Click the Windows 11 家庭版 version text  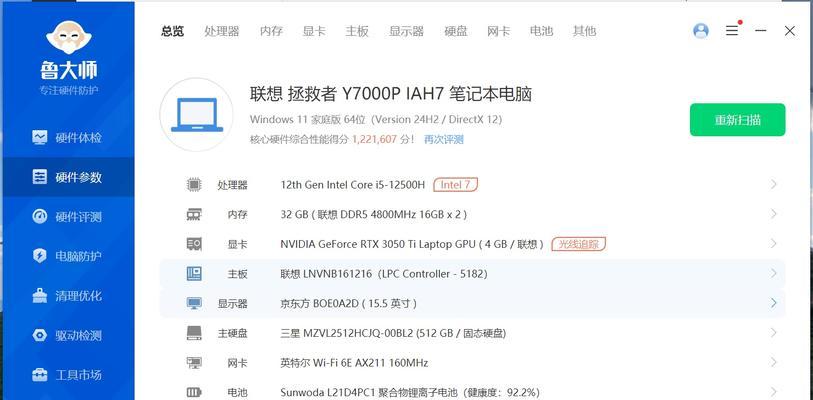pos(376,119)
